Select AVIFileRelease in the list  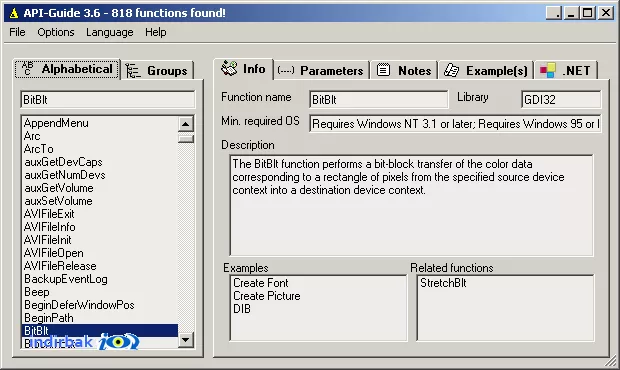click(100, 266)
